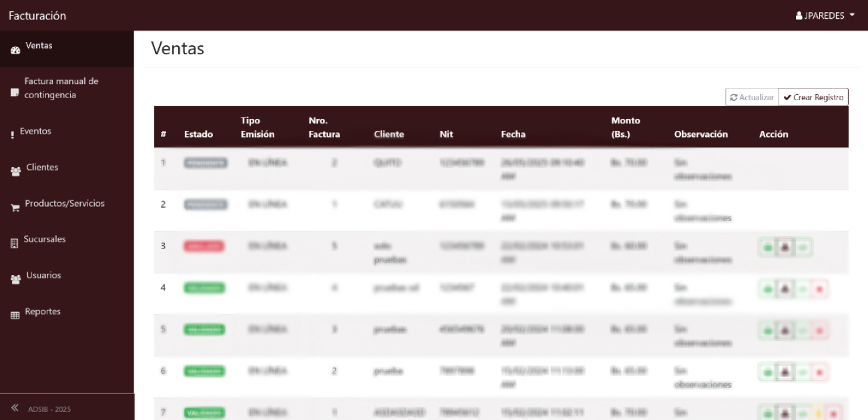Click the third light-green action icon in row 6
Screen dimensions: 868x420
pyautogui.click(x=803, y=371)
